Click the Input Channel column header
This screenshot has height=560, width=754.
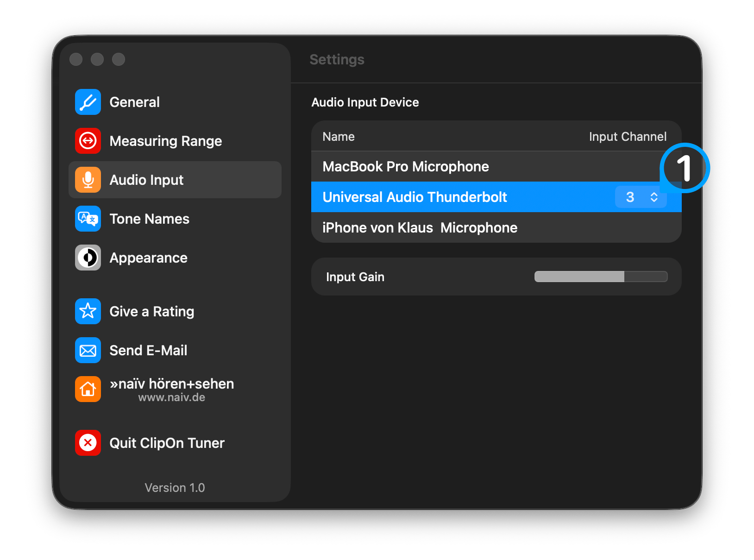pos(628,137)
